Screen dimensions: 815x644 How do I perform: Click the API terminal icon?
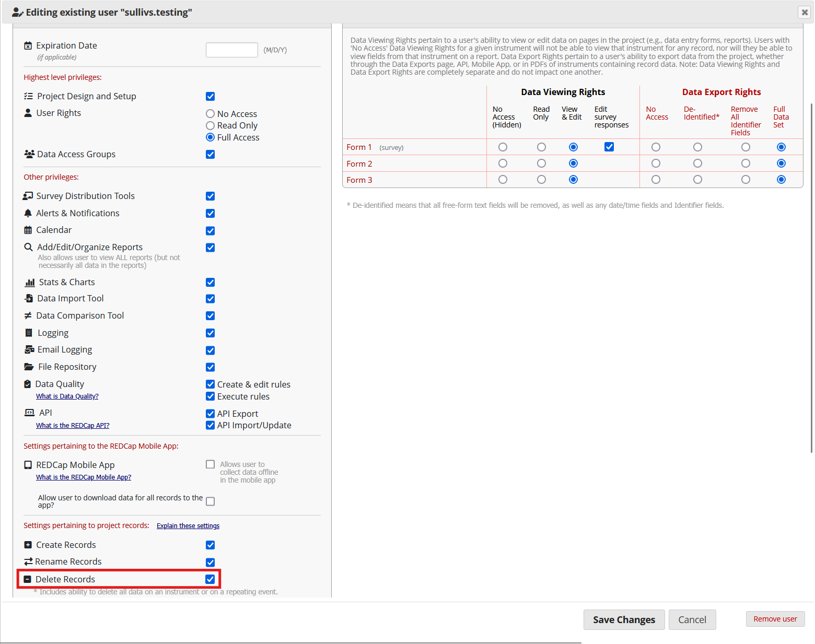pyautogui.click(x=30, y=412)
